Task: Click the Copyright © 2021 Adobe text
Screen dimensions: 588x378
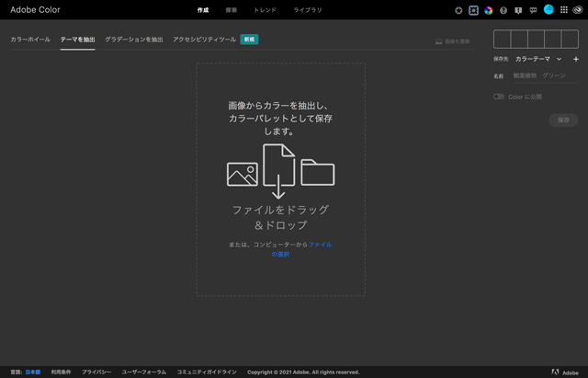Action: 303,372
